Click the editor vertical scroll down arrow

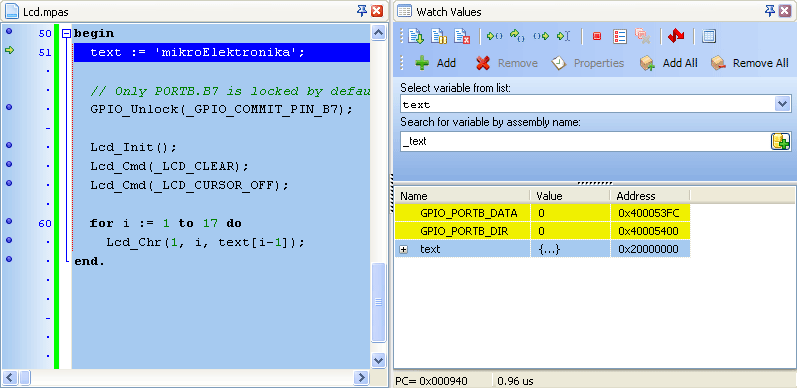379,361
